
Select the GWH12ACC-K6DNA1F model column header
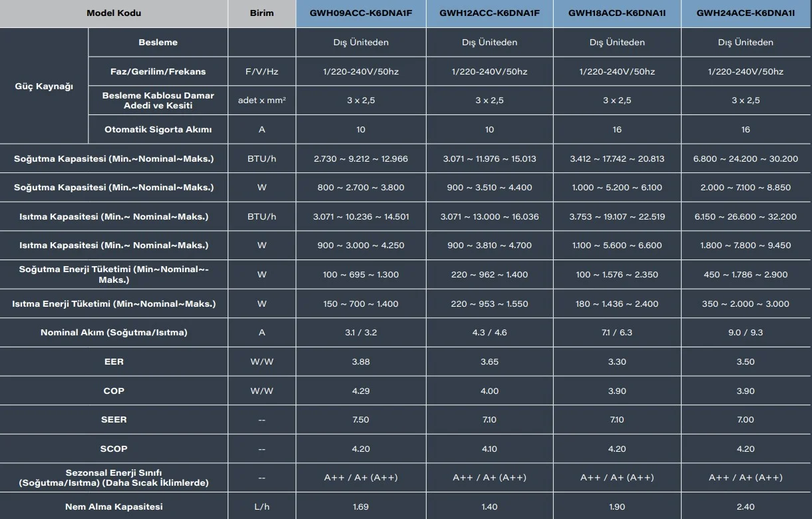tap(489, 13)
